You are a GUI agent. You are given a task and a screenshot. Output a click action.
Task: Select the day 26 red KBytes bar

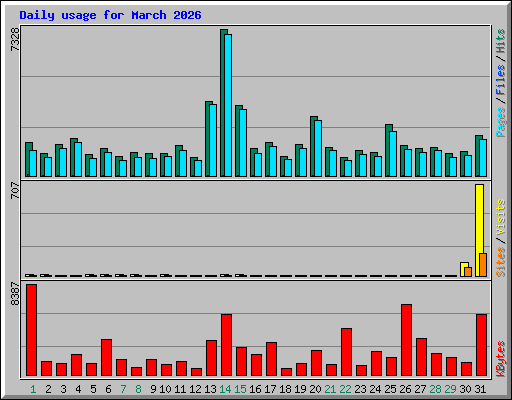pyautogui.click(x=406, y=340)
